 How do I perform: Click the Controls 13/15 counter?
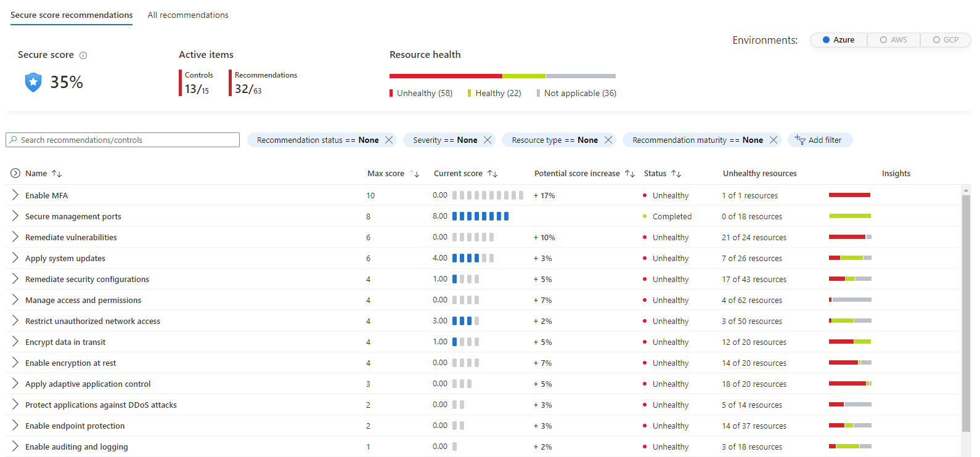point(197,83)
